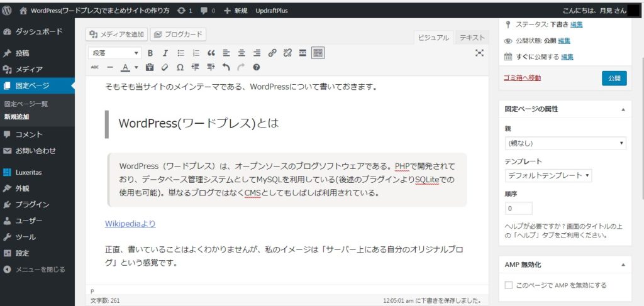Open the Parent page dropdown

(x=565, y=143)
